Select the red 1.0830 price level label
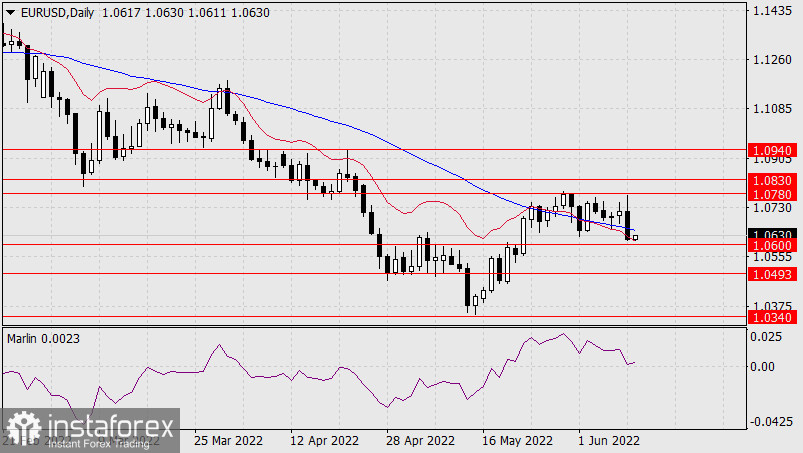The width and height of the screenshot is (803, 453). point(772,180)
